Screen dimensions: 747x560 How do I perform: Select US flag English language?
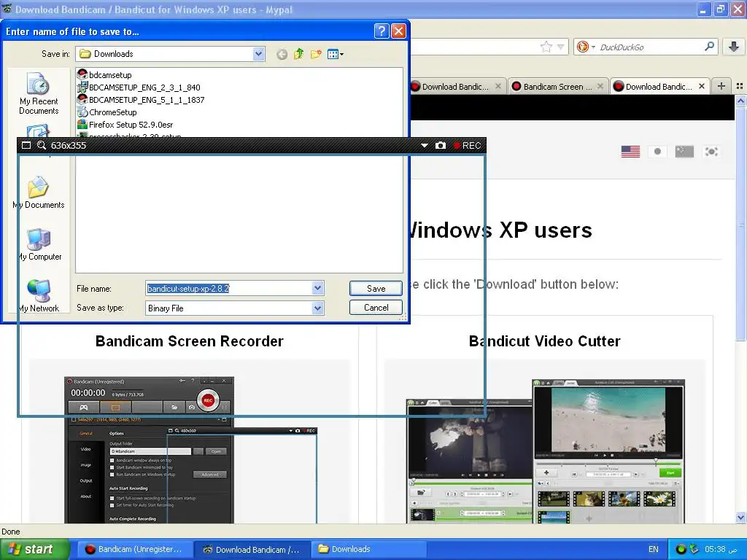630,152
